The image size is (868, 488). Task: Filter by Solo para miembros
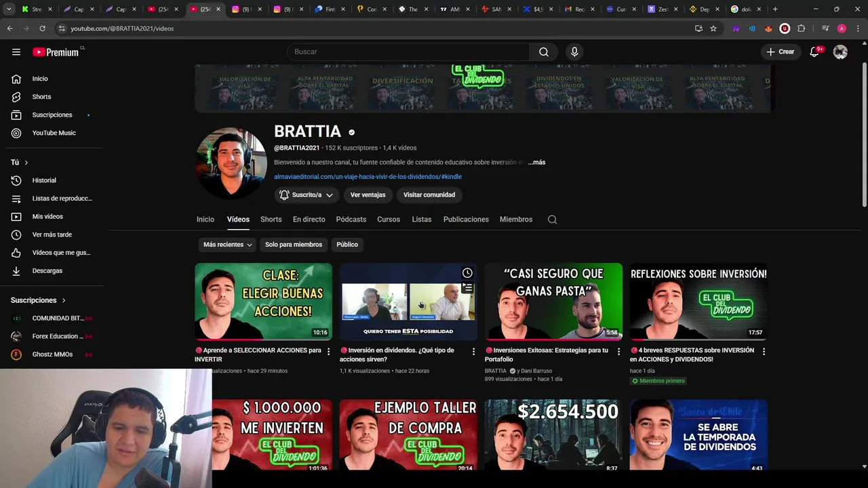click(294, 245)
